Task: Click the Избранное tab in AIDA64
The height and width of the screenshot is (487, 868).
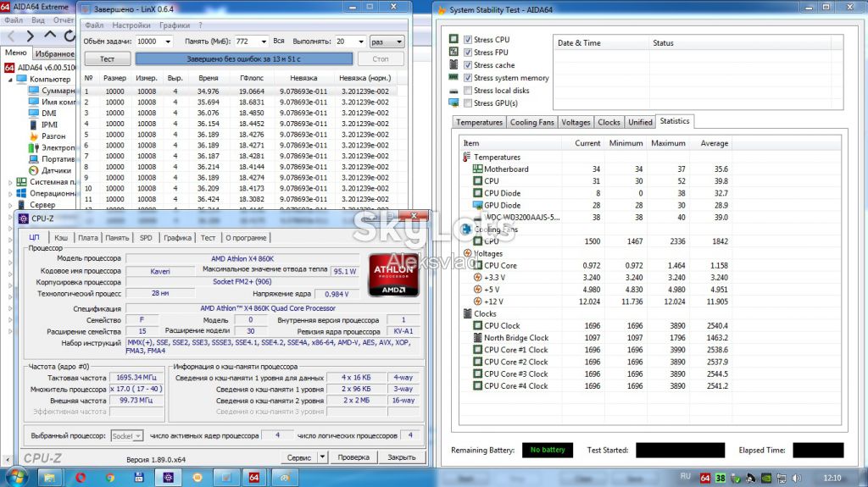Action: coord(53,53)
